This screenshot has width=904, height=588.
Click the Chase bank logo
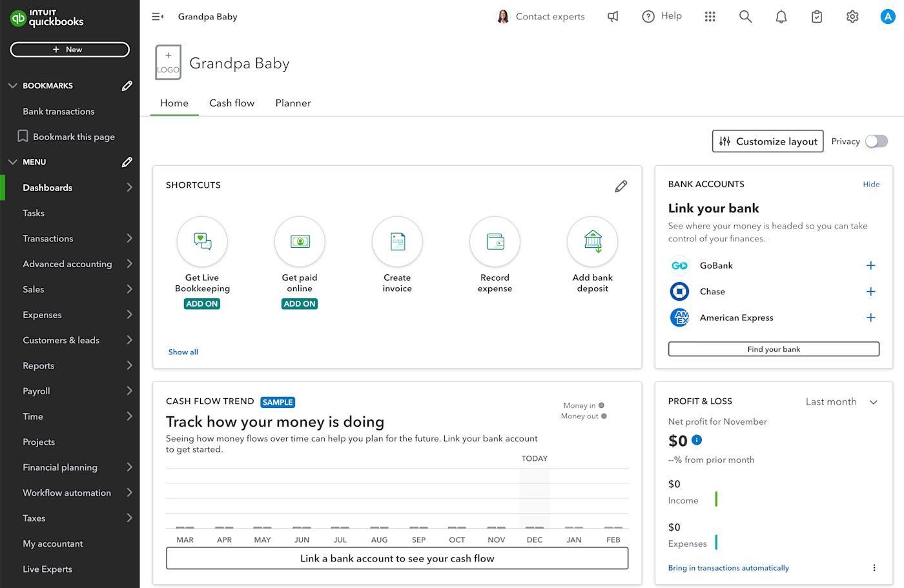679,292
